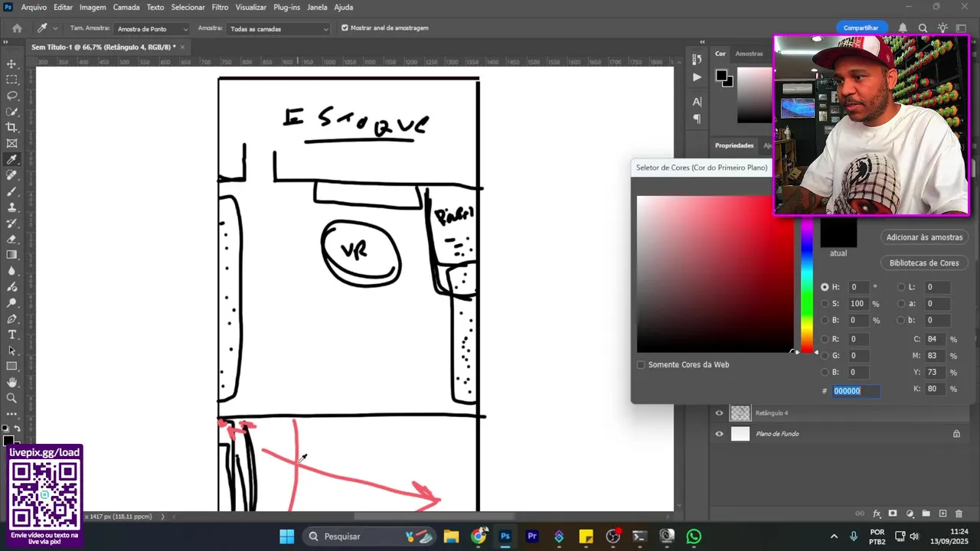Create new adjustment layer icon
980x551 pixels.
910,514
